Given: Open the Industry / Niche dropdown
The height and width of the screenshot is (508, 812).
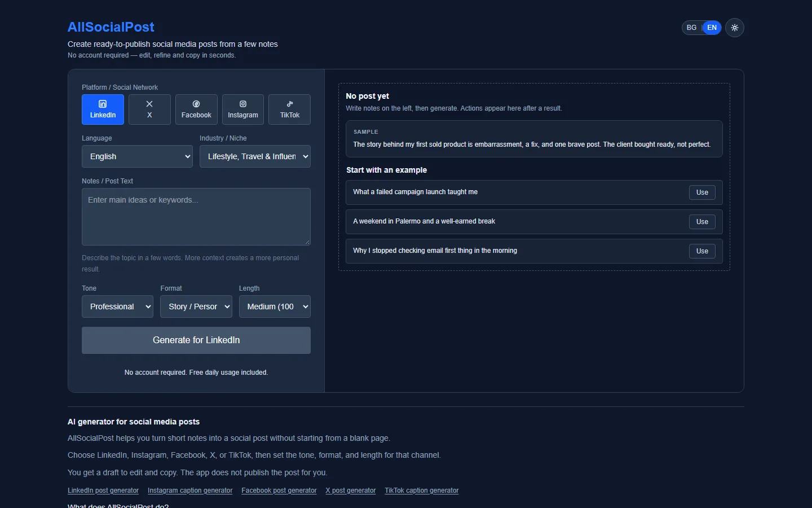Looking at the screenshot, I should [255, 156].
